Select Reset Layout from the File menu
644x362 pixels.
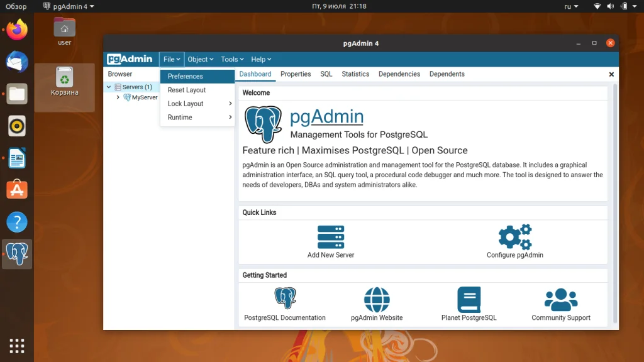pos(186,90)
